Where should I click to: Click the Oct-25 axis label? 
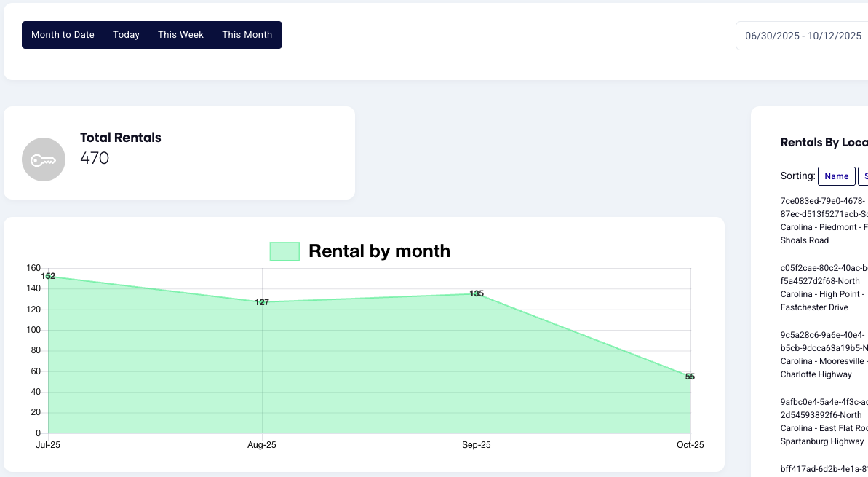[690, 444]
